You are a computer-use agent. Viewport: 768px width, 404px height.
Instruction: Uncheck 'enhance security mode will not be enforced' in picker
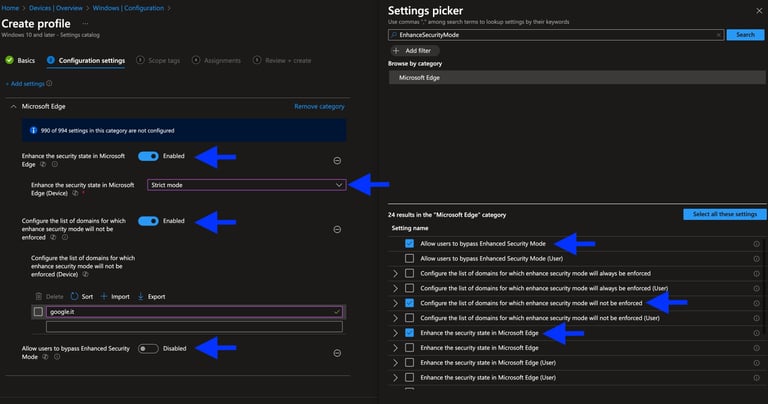point(409,303)
